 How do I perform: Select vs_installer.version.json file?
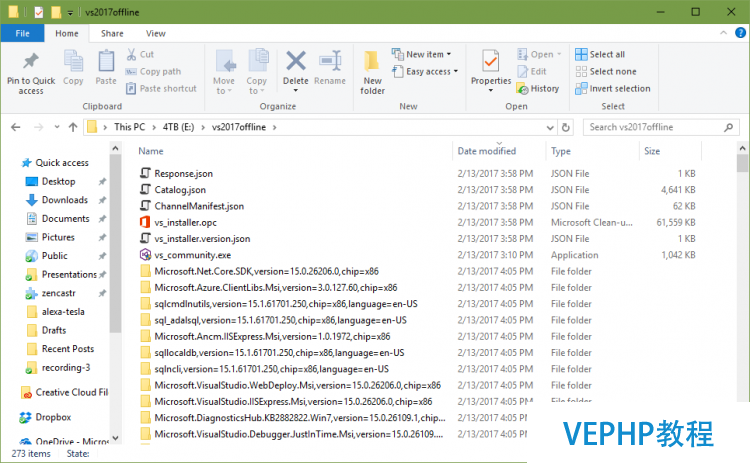click(x=202, y=239)
